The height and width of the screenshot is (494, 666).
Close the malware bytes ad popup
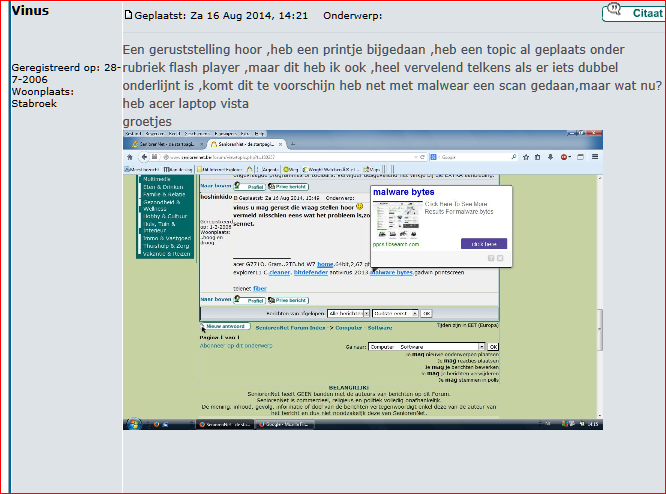[502, 258]
